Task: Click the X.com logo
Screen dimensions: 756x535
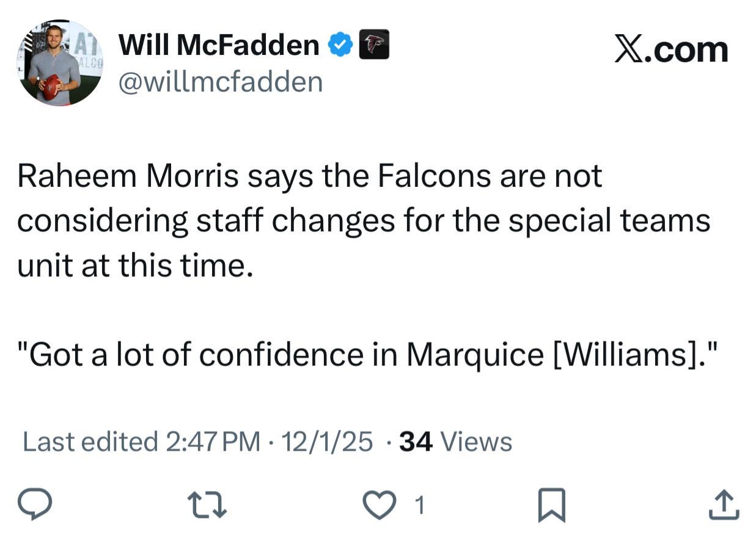Action: click(670, 50)
